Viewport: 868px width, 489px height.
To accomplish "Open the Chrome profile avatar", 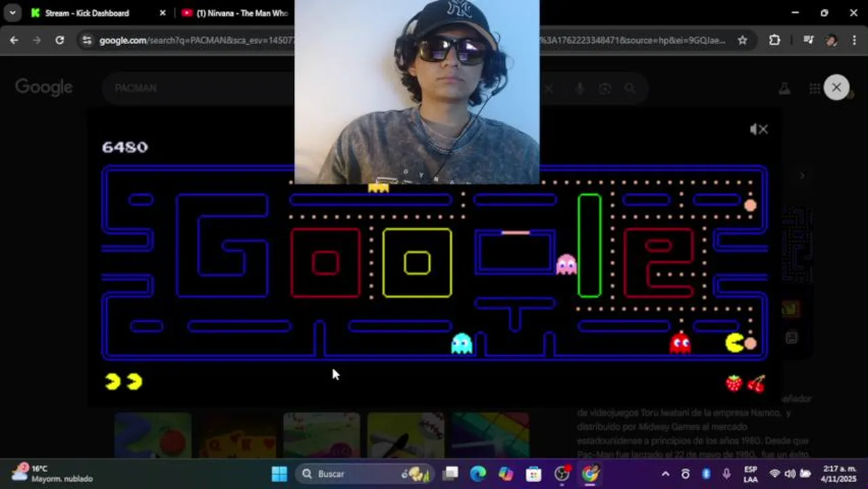I will (831, 40).
